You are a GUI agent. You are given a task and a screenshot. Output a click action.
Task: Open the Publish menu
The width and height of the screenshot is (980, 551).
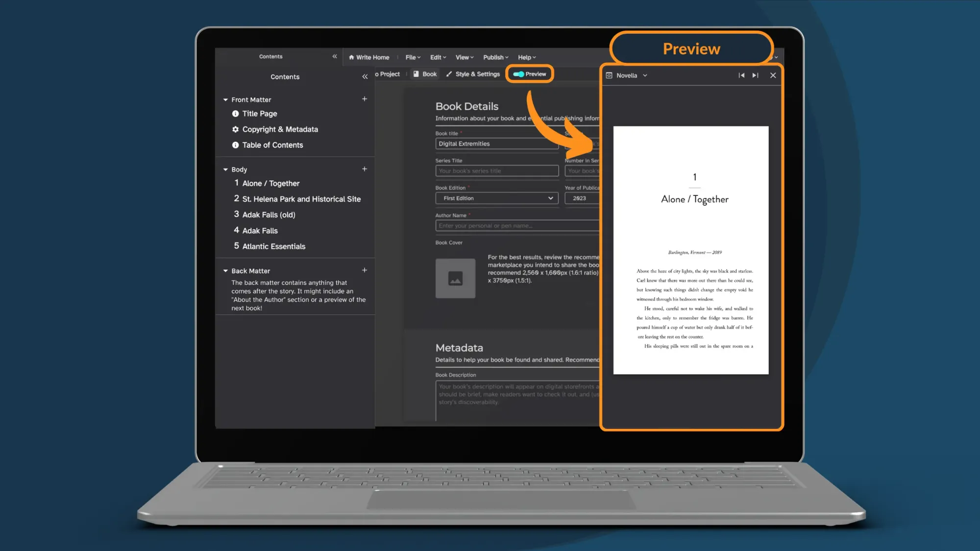coord(495,57)
